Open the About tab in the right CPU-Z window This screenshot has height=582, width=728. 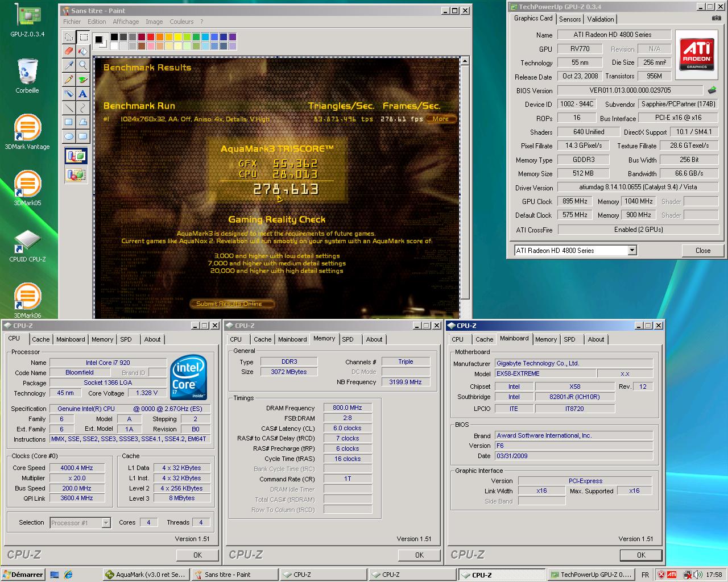(596, 339)
